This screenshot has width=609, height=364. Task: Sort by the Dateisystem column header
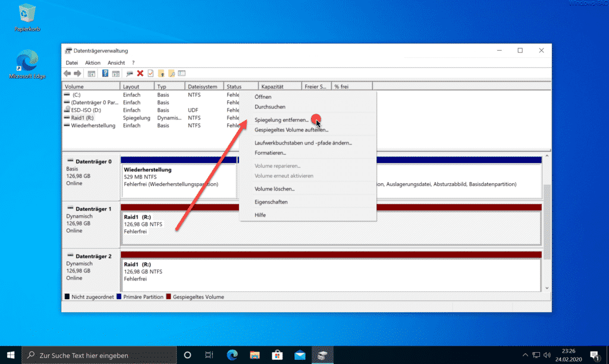204,86
